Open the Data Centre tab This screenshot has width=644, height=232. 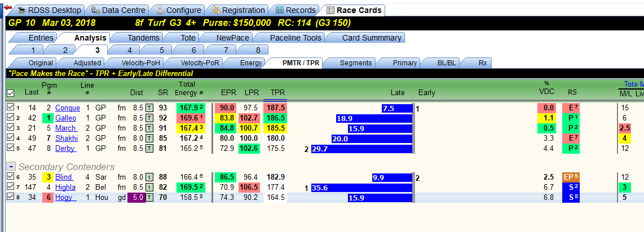(x=118, y=10)
